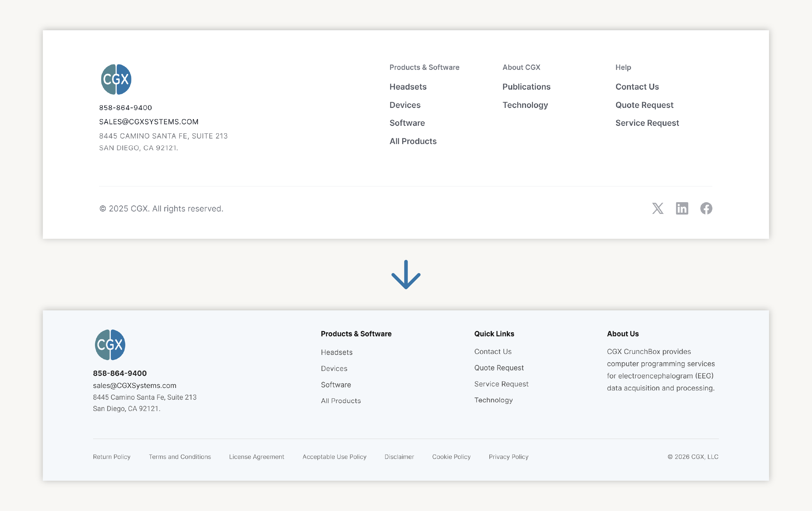This screenshot has width=812, height=511.
Task: Open Headsets link in the lower footer
Action: 337,352
